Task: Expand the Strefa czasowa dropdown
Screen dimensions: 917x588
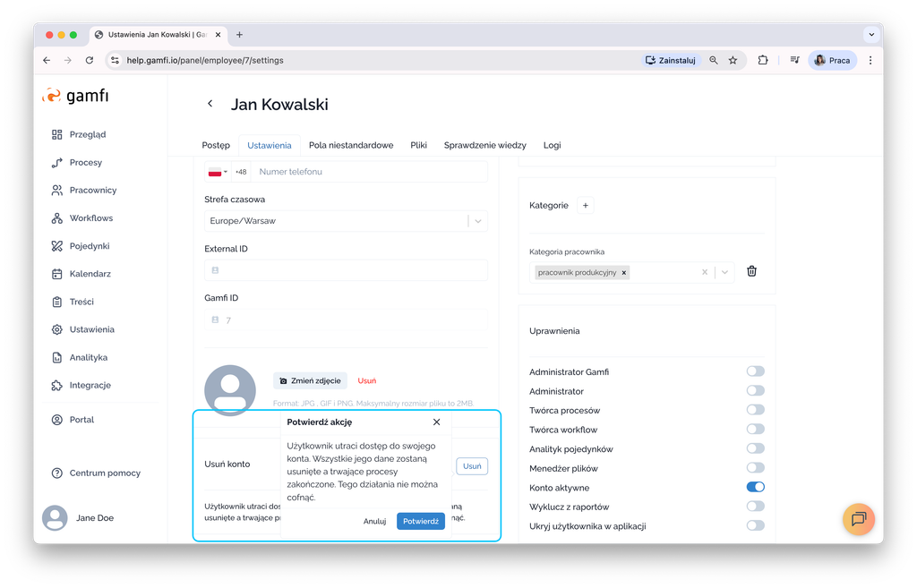Action: tap(478, 221)
